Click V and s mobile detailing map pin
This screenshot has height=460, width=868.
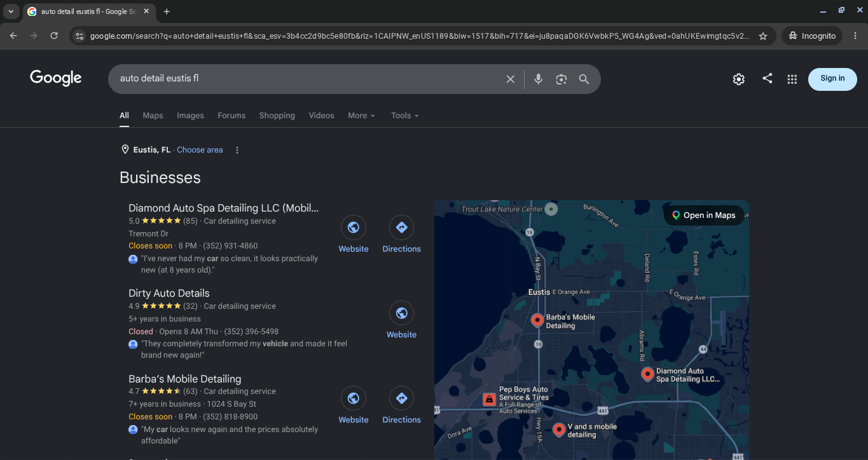559,430
